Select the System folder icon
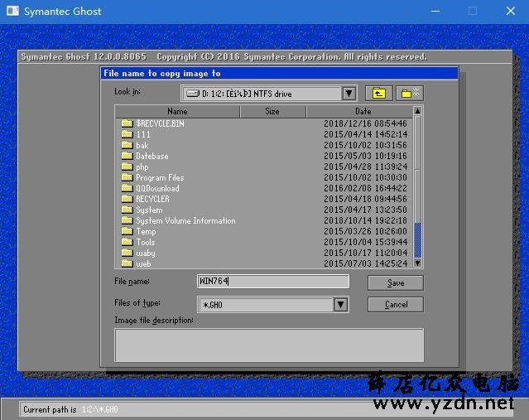The height and width of the screenshot is (420, 529). pos(127,210)
